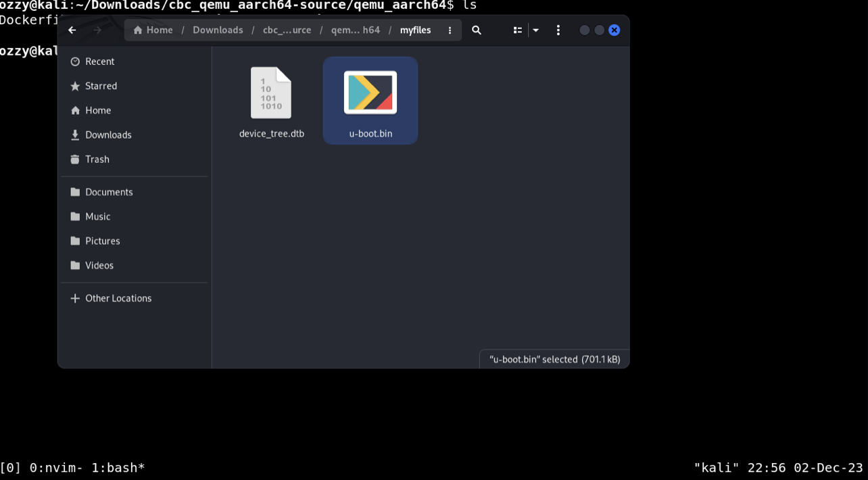Open Other Locations in the sidebar
The height and width of the screenshot is (480, 868).
point(135,298)
